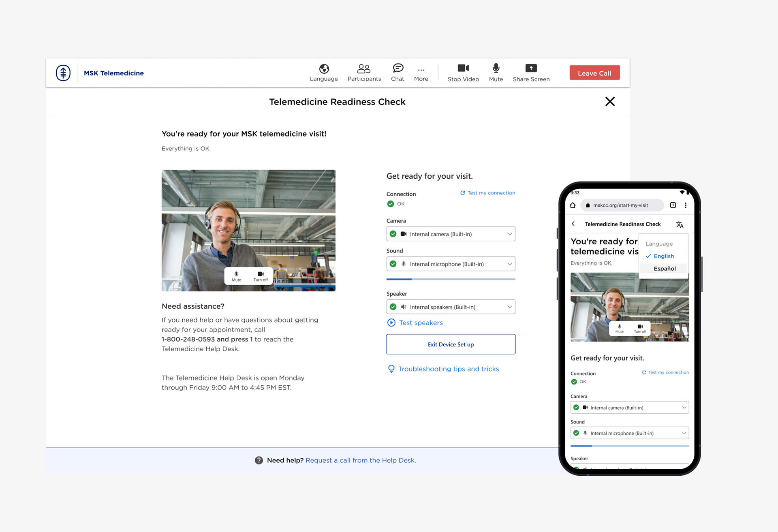The height and width of the screenshot is (532, 778).
Task: Expand the Internal speakers dropdown
Action: [451, 307]
